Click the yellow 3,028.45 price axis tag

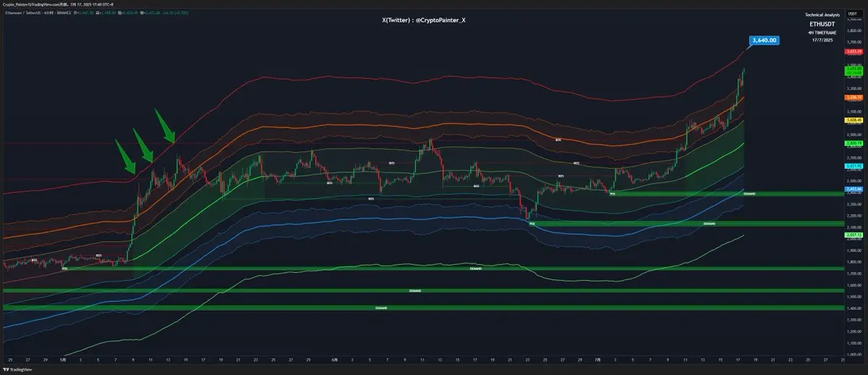pos(853,120)
